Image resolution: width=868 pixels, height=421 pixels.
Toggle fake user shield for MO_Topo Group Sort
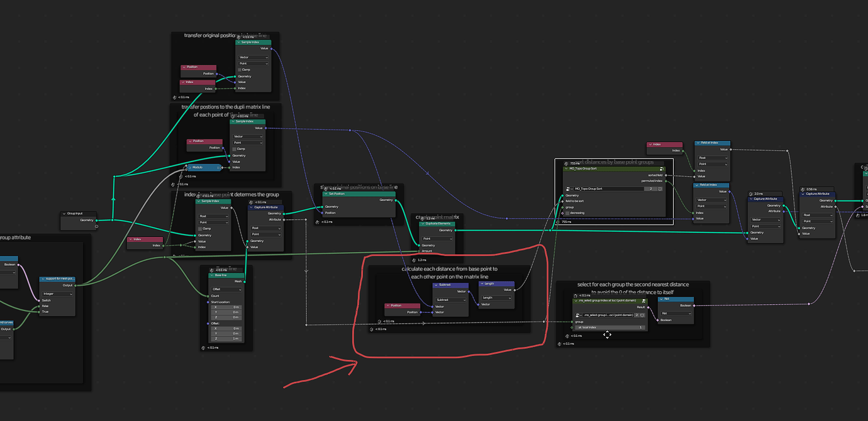point(660,189)
